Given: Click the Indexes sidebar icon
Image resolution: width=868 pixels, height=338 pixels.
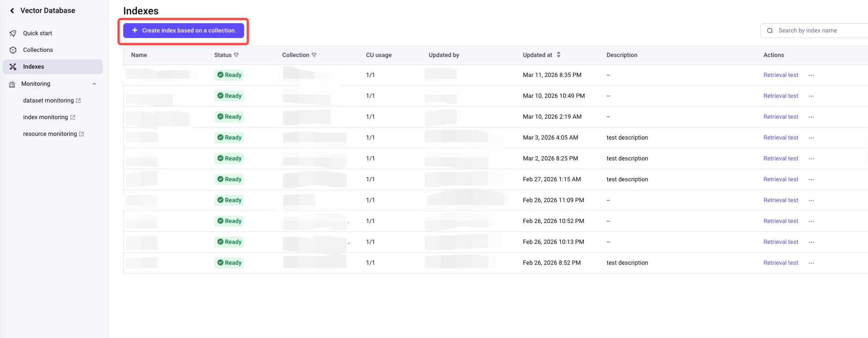Looking at the screenshot, I should pos(13,67).
